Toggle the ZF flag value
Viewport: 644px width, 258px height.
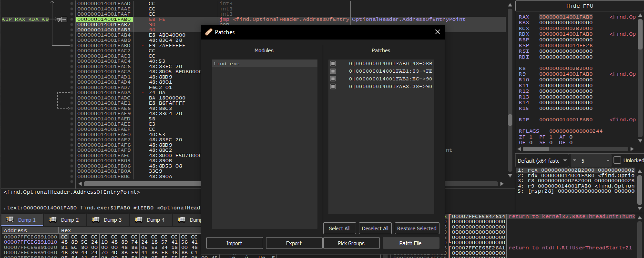pos(531,137)
